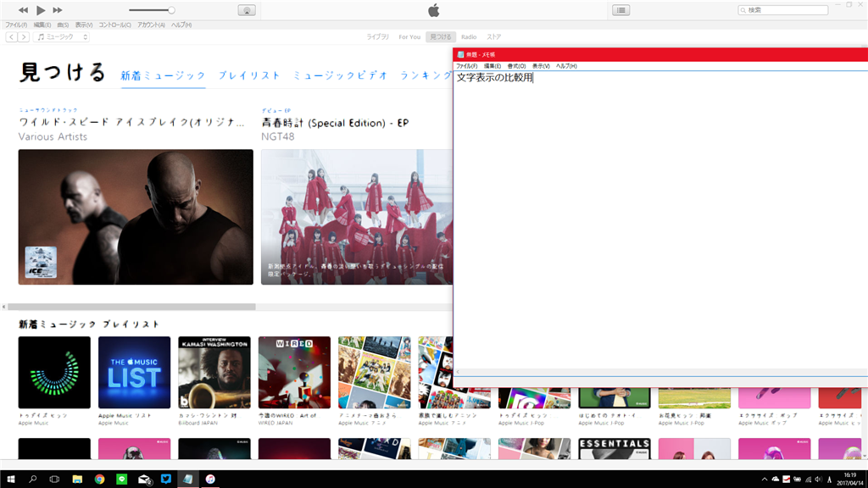Image resolution: width=868 pixels, height=488 pixels.
Task: Open the Notepad ファイル(F) menu
Action: click(467, 66)
